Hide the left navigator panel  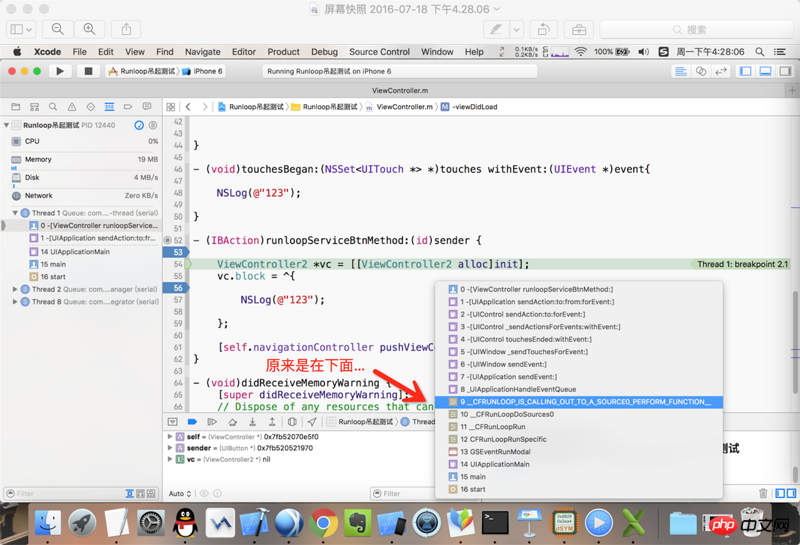[x=745, y=71]
